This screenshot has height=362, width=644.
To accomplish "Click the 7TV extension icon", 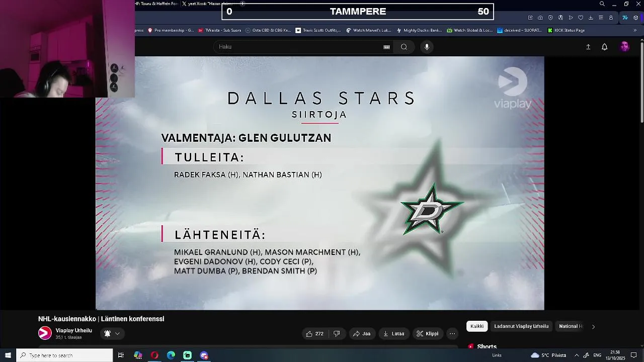I will click(x=625, y=18).
